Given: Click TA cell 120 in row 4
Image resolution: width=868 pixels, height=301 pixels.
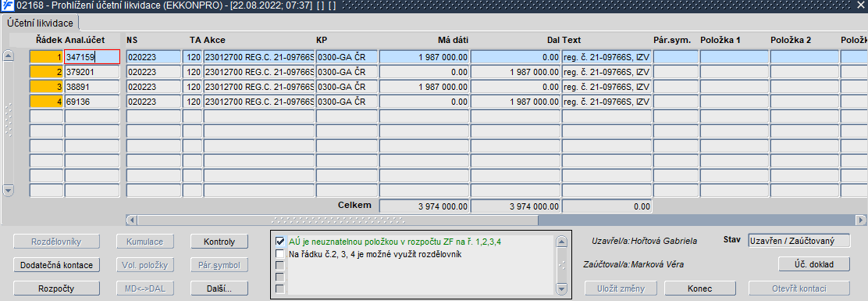Looking at the screenshot, I should [x=193, y=102].
